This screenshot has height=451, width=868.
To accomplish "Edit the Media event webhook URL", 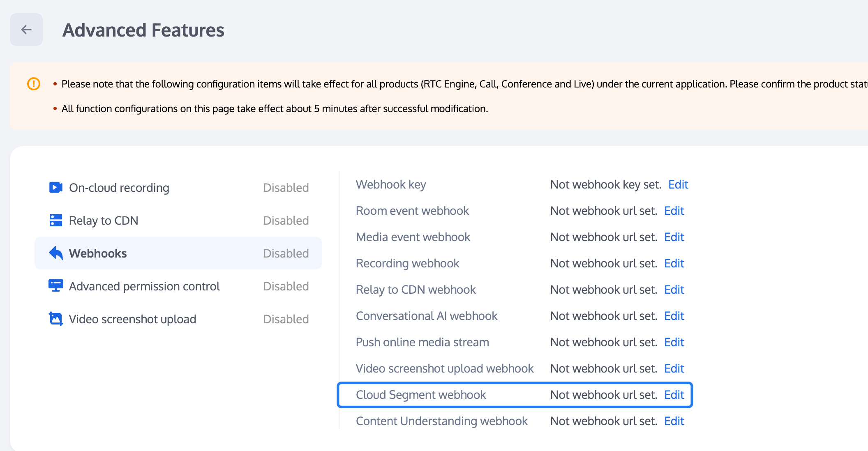I will 674,237.
